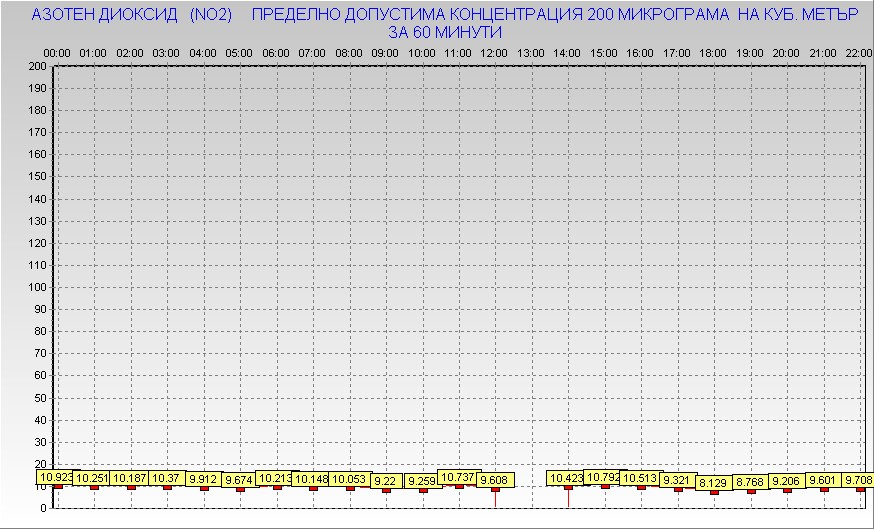Screen dimensions: 874x529
Task: Select the 9.608 value label
Action: tap(495, 480)
